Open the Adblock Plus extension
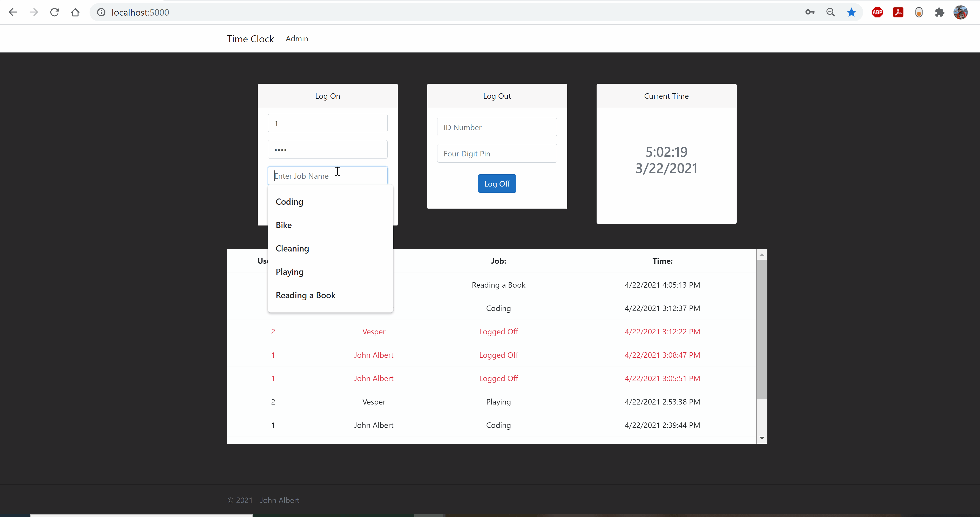 [877, 12]
